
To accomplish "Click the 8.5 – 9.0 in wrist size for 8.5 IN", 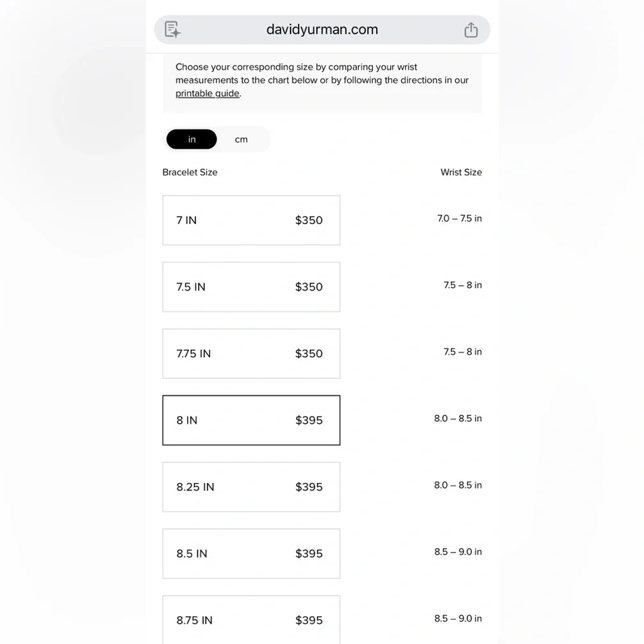I will [458, 552].
